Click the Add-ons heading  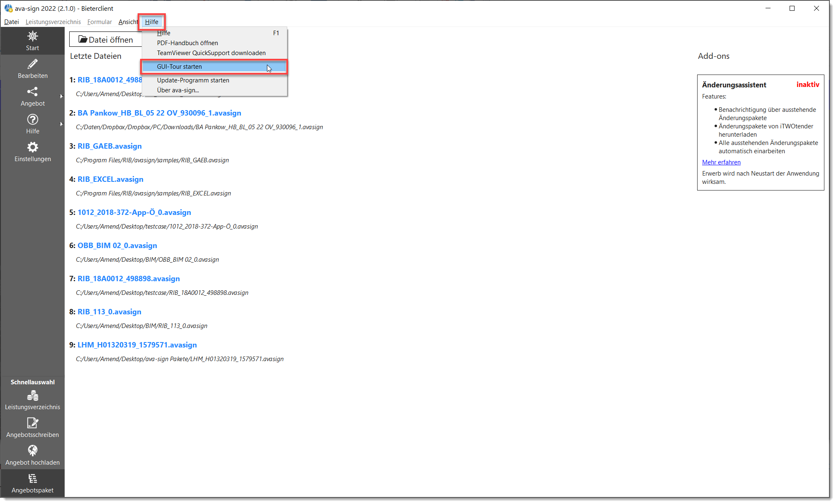(713, 56)
